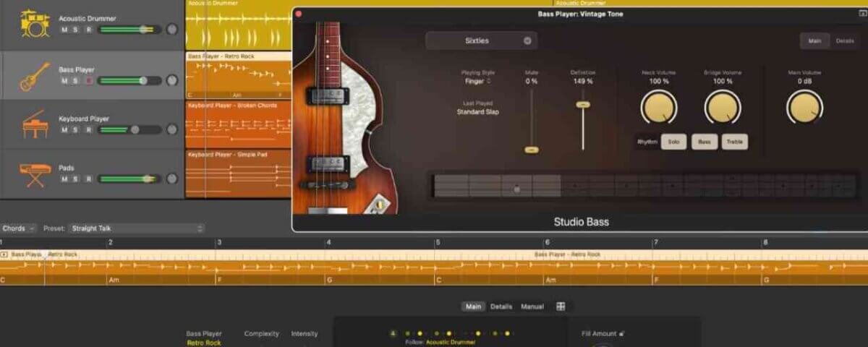Click bar 3 on the editor ruler
Image resolution: width=868 pixels, height=347 pixels.
click(218, 243)
